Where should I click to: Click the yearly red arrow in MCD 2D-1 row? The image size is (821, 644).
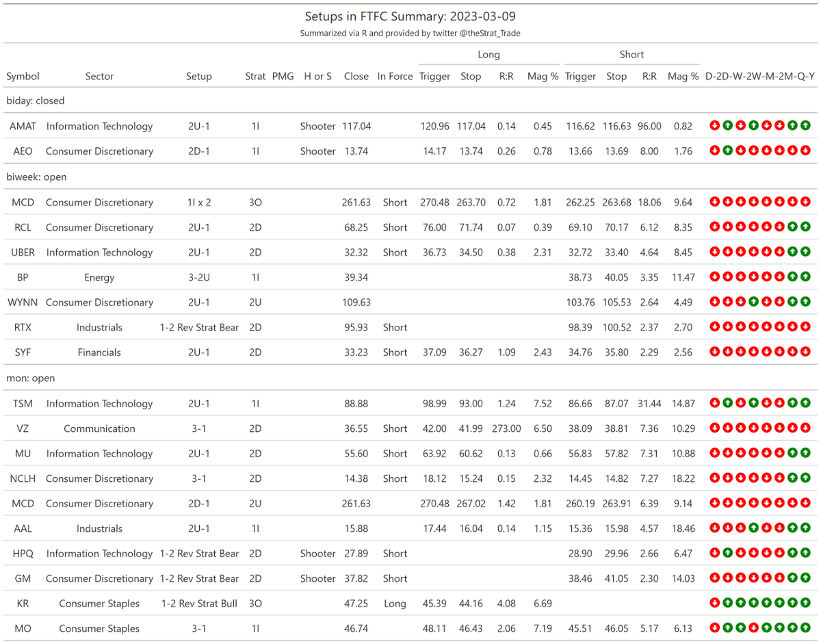805,503
